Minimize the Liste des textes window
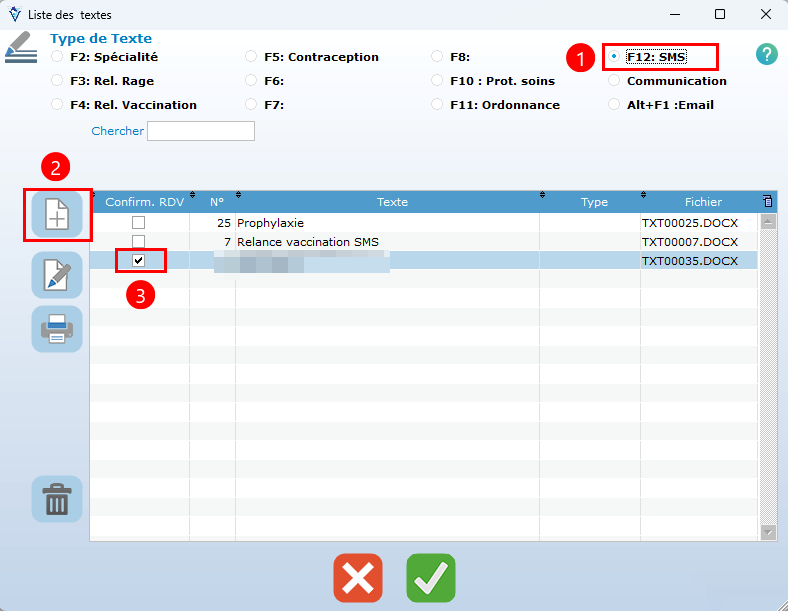This screenshot has width=788, height=611. tap(675, 14)
